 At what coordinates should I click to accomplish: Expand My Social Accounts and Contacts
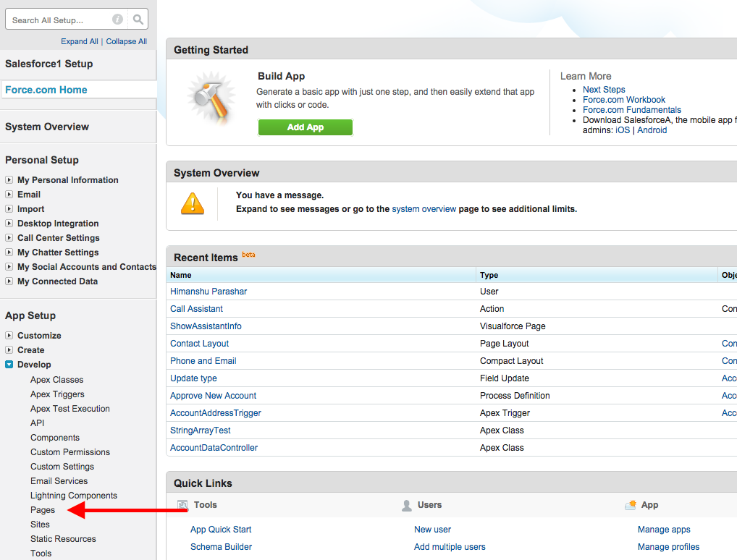coord(9,267)
